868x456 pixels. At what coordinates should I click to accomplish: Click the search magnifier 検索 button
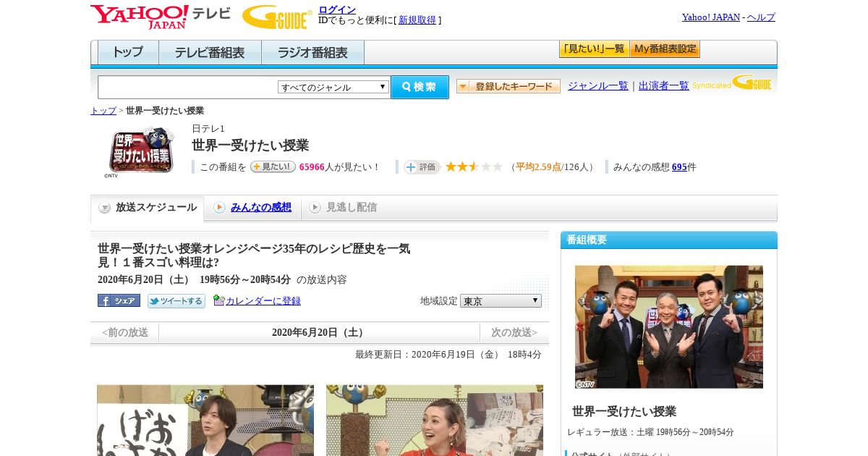click(x=420, y=87)
